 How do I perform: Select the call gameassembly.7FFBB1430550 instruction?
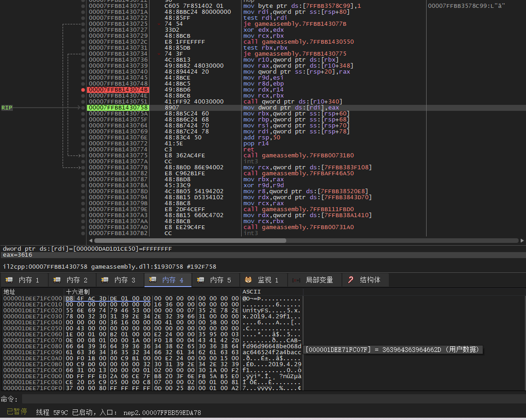point(298,42)
